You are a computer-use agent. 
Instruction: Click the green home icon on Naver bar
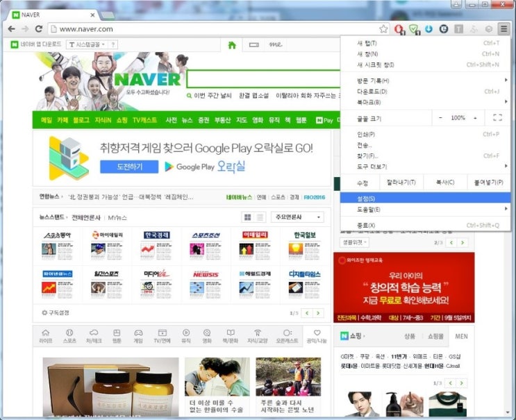click(232, 44)
